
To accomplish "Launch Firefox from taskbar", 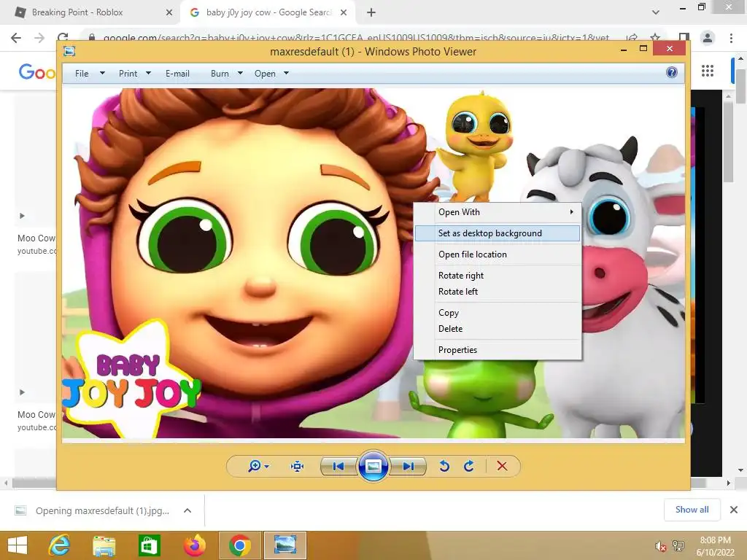I will click(x=194, y=545).
